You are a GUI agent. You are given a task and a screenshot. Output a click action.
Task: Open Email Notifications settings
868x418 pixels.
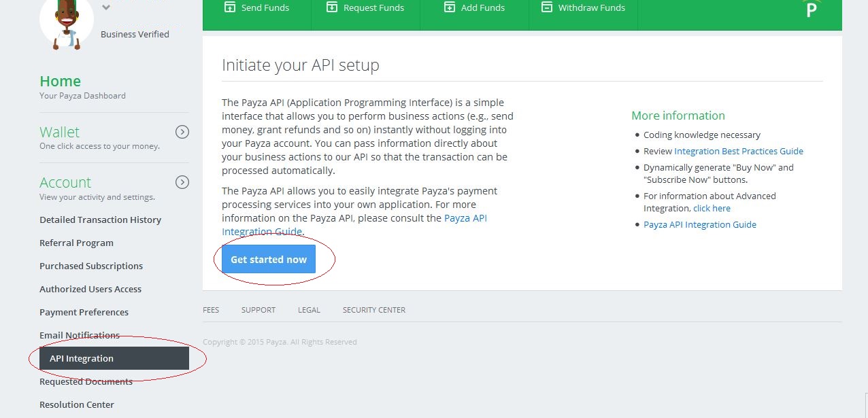(80, 335)
